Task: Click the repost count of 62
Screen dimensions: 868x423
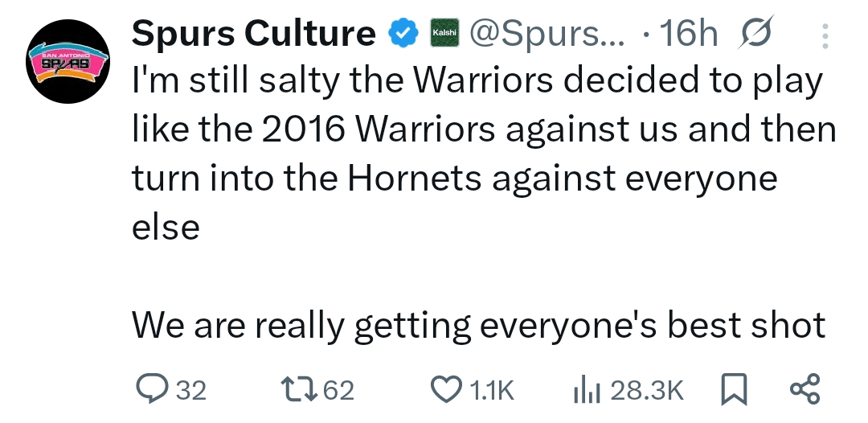Action: tap(338, 391)
